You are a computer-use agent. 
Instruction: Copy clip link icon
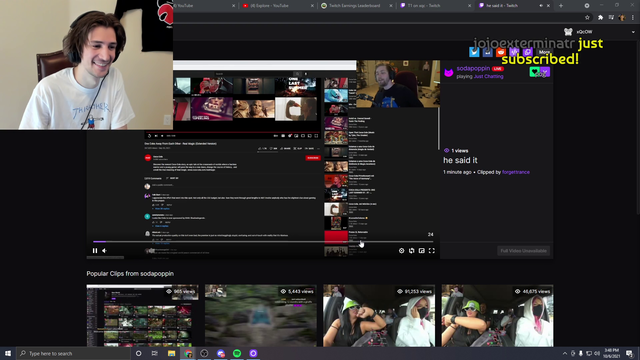point(527,52)
